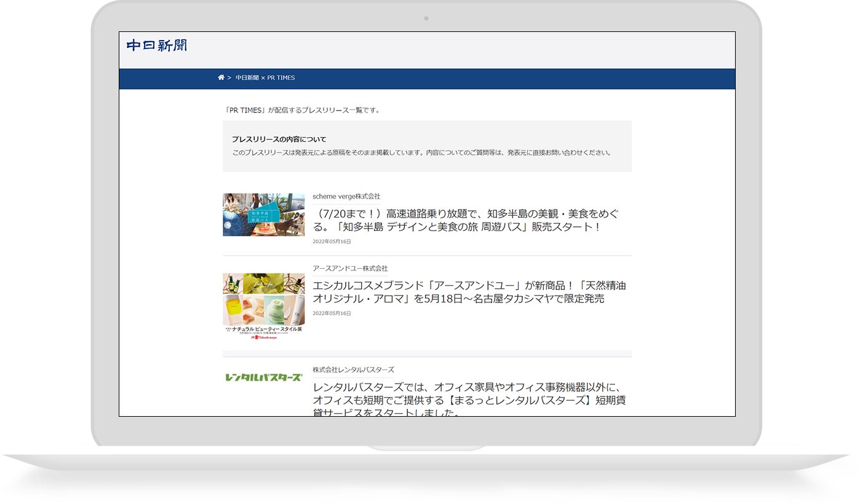
Task: Click the 株式会社レンタルバスターズ company name
Action: 353,370
